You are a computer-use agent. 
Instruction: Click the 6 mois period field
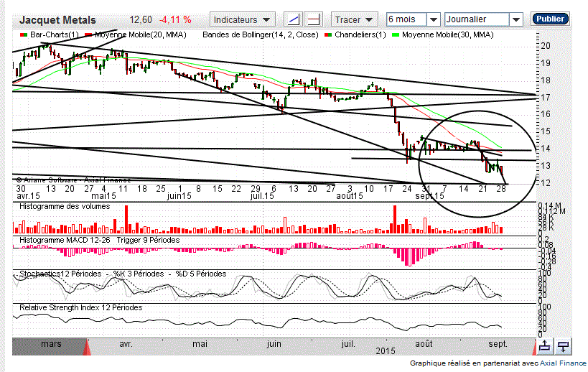click(406, 19)
